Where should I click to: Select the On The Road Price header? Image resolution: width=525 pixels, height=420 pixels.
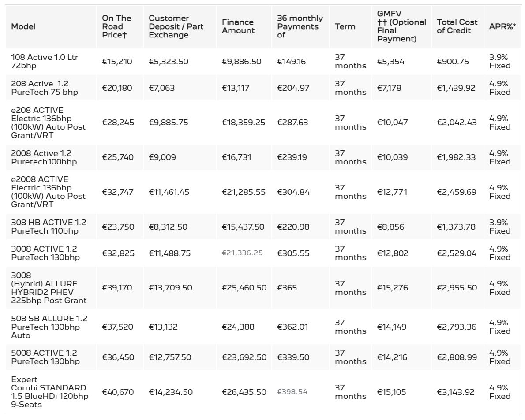coord(116,26)
